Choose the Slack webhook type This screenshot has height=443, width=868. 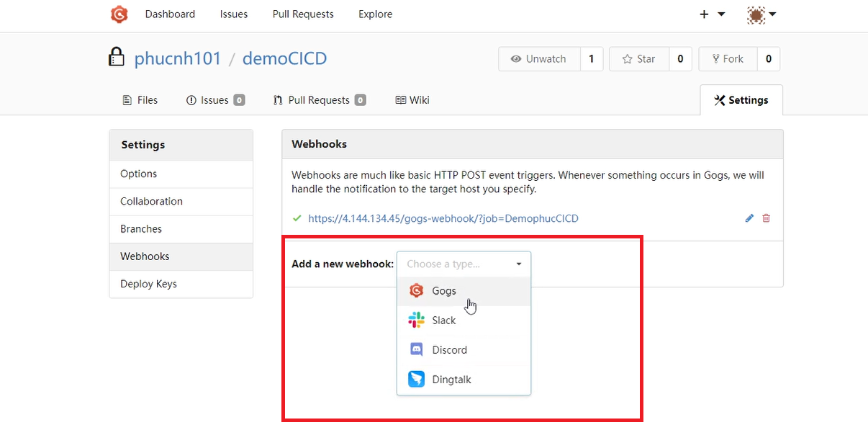[464, 321]
